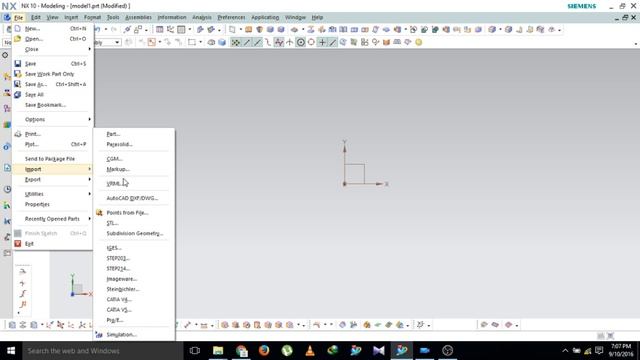Select Save As in File menu

click(x=53, y=84)
